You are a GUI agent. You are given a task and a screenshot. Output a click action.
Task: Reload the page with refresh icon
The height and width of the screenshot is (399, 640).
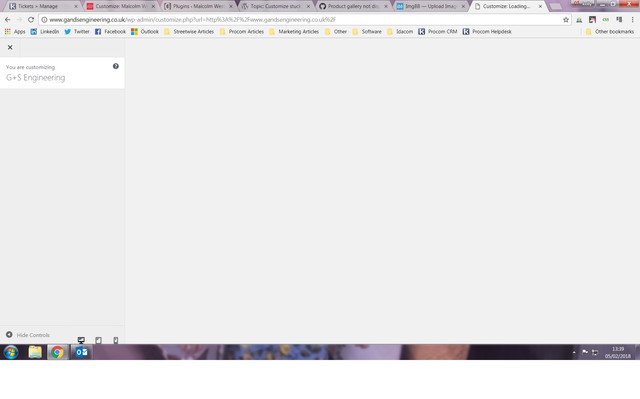(x=31, y=20)
